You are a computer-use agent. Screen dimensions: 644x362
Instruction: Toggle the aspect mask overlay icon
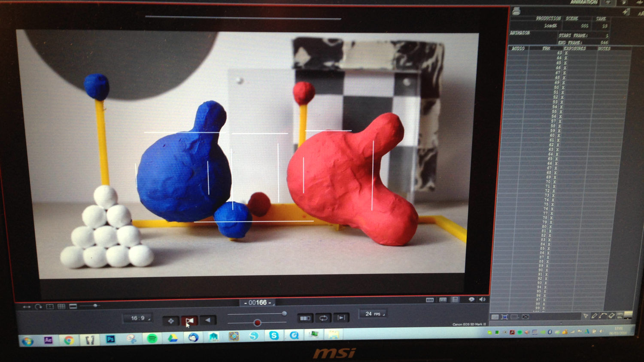coord(73,306)
